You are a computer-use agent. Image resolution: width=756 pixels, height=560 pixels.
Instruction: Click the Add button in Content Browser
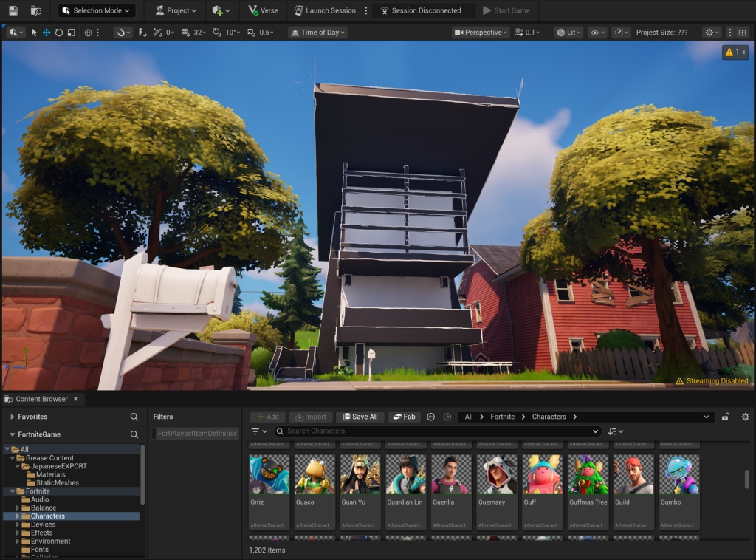pyautogui.click(x=267, y=417)
